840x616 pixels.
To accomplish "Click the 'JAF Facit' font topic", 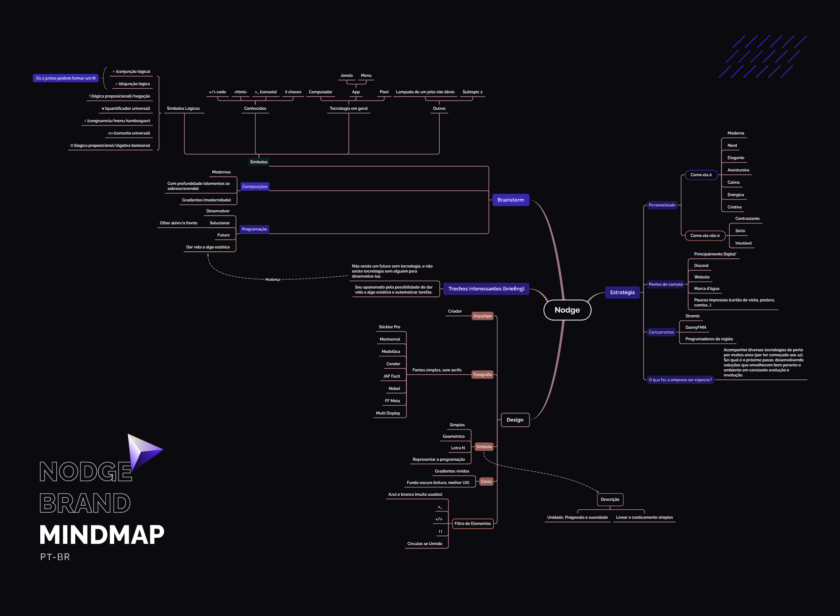I will click(x=392, y=376).
